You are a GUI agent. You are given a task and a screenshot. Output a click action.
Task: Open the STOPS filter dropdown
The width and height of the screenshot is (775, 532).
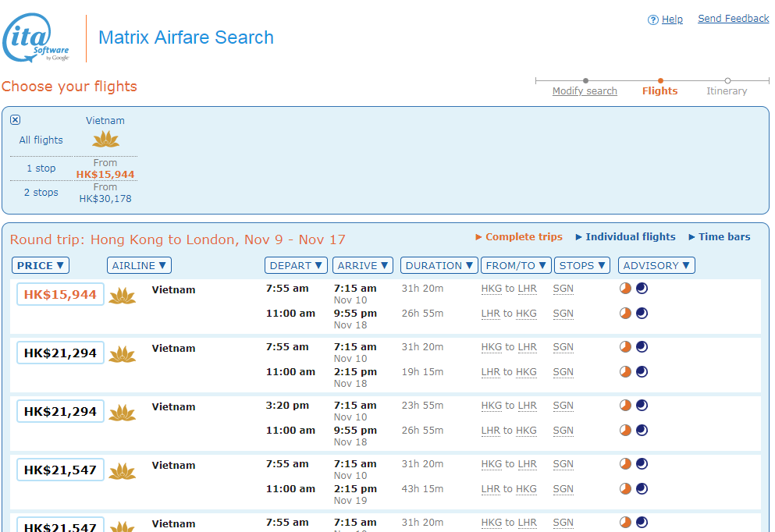582,265
